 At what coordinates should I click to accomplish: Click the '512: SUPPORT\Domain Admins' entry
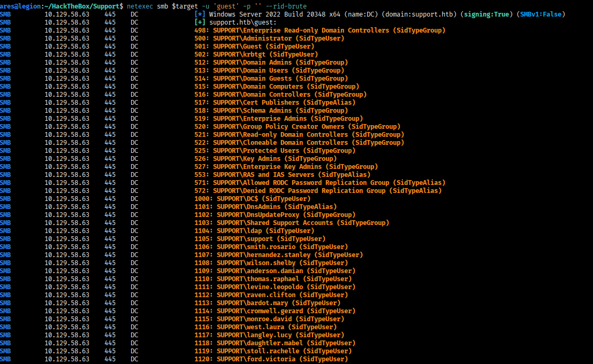tap(271, 63)
